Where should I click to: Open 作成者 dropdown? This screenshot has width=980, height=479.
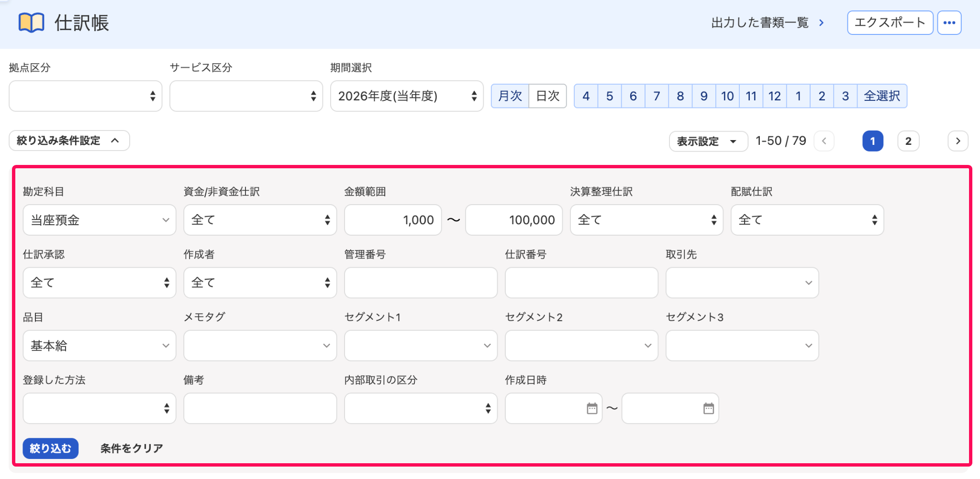coord(260,283)
